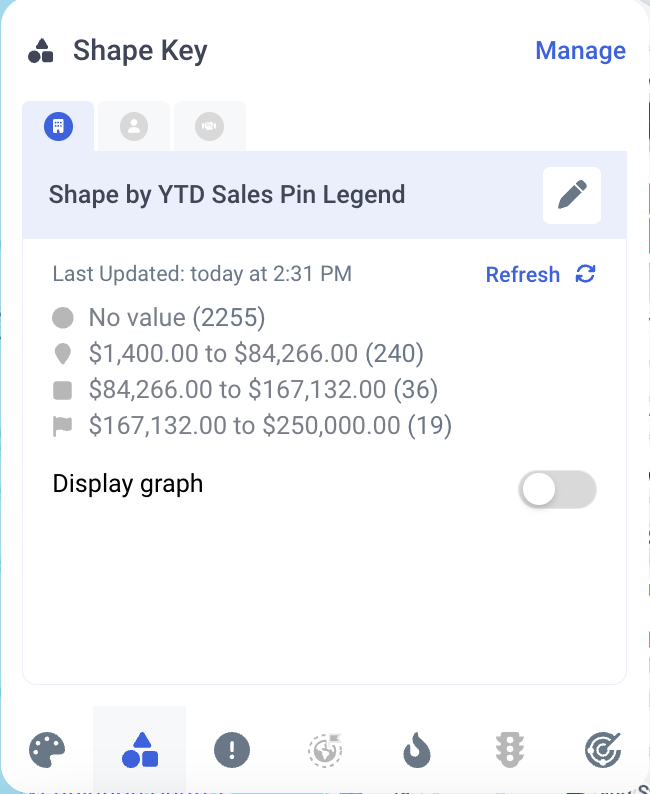Open the color palette legend icon

[47, 749]
